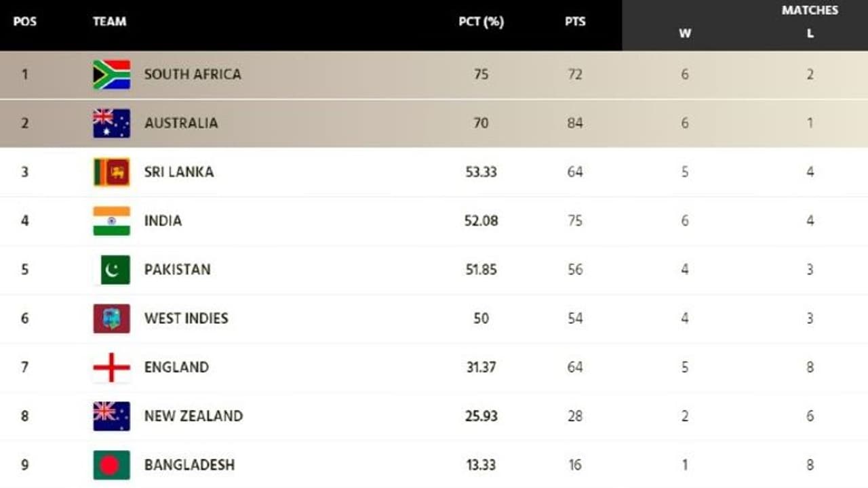Viewport: 868px width, 488px height.
Task: Select the BANGLADESH team name
Action: pos(189,465)
